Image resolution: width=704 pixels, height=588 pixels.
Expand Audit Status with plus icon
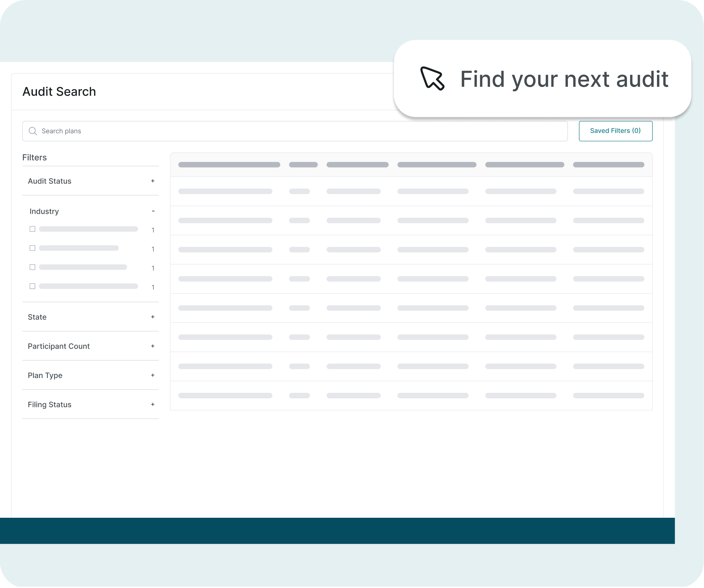tap(153, 181)
